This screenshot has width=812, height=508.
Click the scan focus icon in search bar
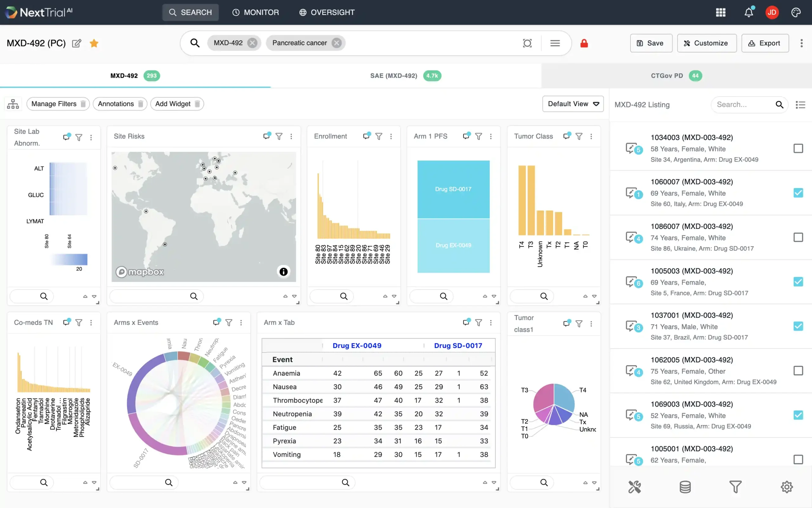527,43
